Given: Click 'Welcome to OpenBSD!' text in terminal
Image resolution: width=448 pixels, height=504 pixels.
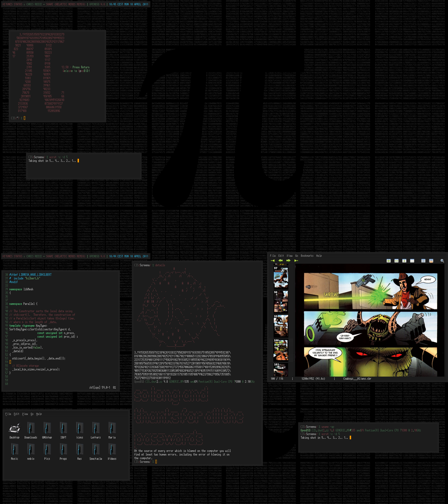Looking at the screenshot, I should [x=76, y=71].
